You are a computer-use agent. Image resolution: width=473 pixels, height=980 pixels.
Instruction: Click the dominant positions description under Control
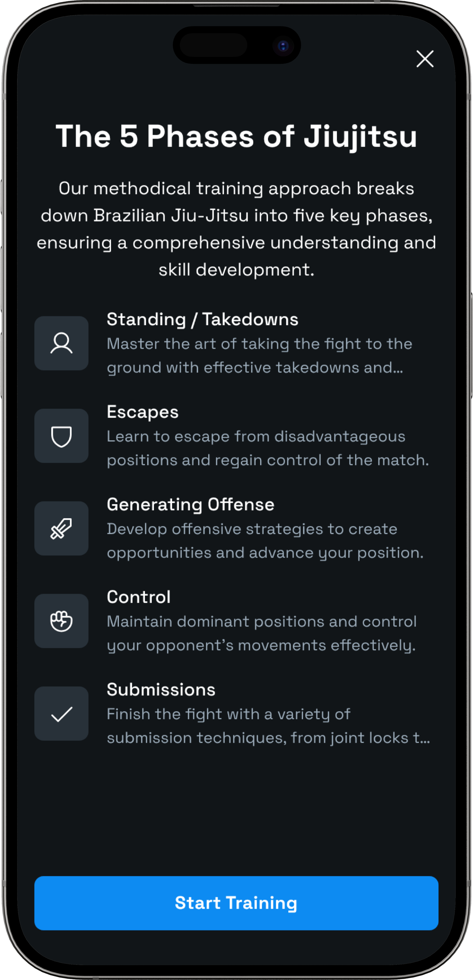point(261,633)
